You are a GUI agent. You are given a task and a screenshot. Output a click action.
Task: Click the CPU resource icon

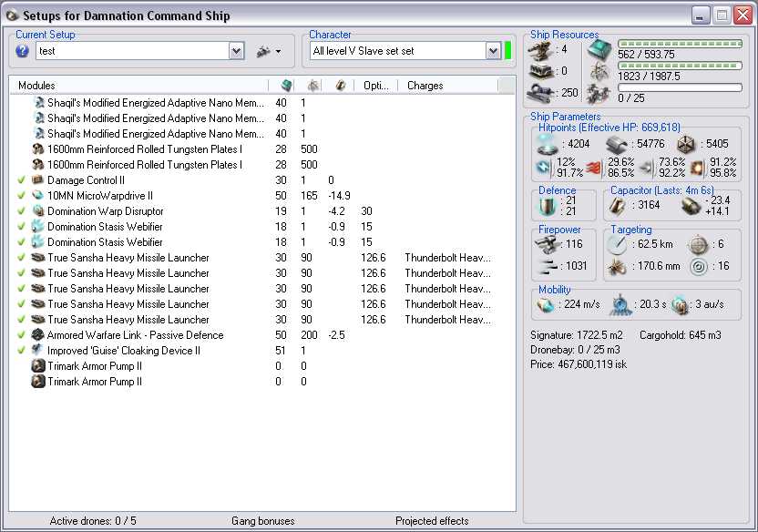pos(599,50)
